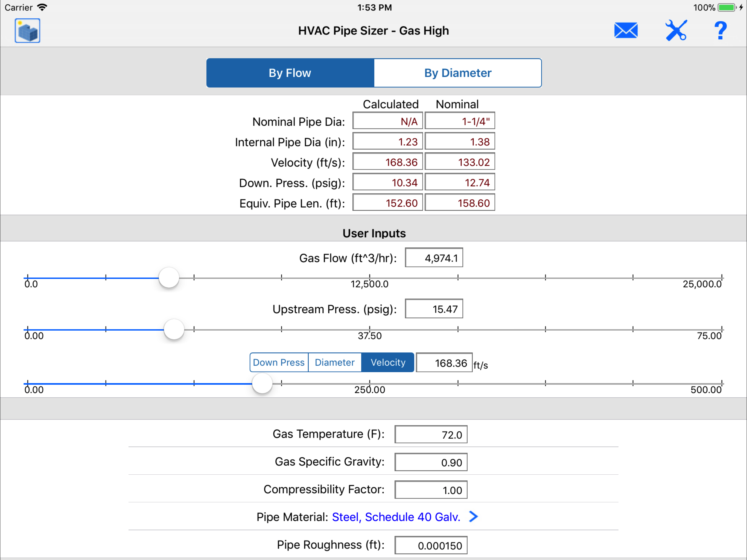Open Steel, Schedule 40 Galv. material link
This screenshot has width=747, height=560.
tap(396, 517)
